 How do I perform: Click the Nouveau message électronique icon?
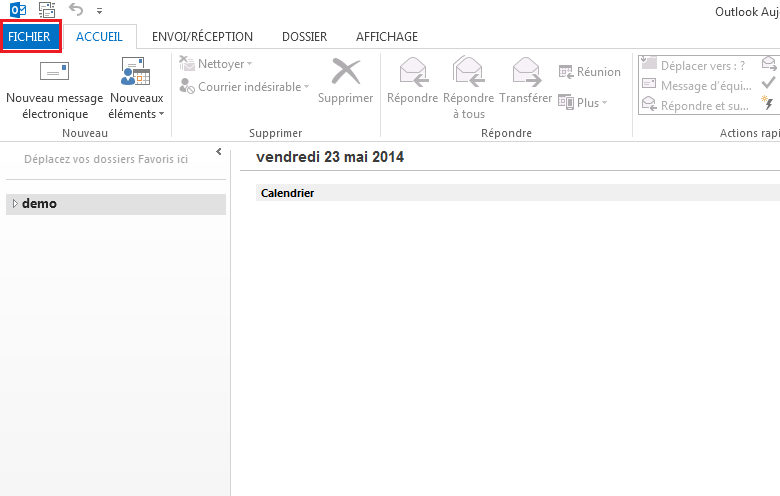point(54,72)
